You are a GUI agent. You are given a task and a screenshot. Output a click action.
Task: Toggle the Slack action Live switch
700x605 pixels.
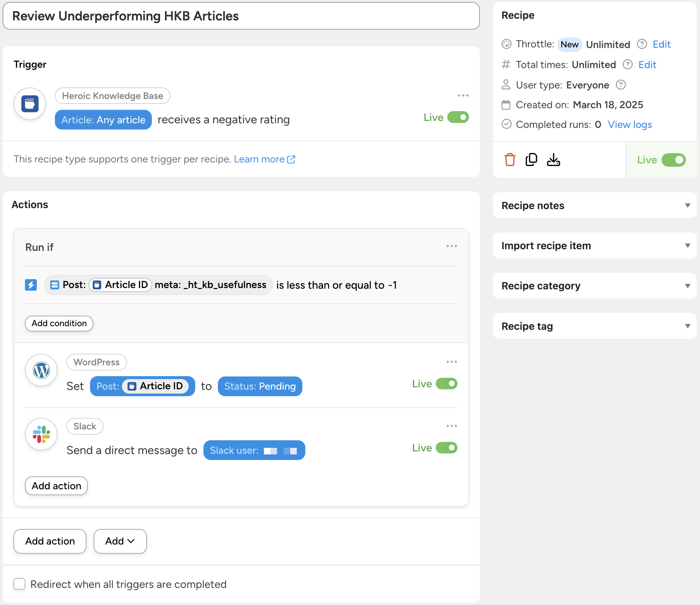click(446, 448)
